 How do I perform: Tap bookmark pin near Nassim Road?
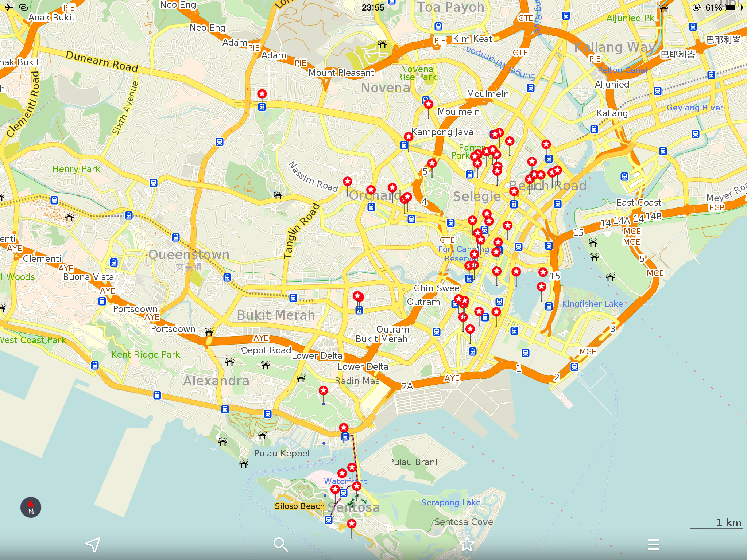coord(348,181)
